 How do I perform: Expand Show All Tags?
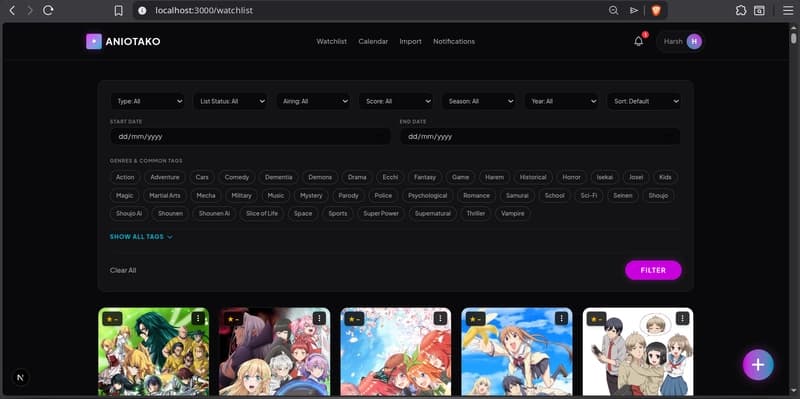point(141,237)
